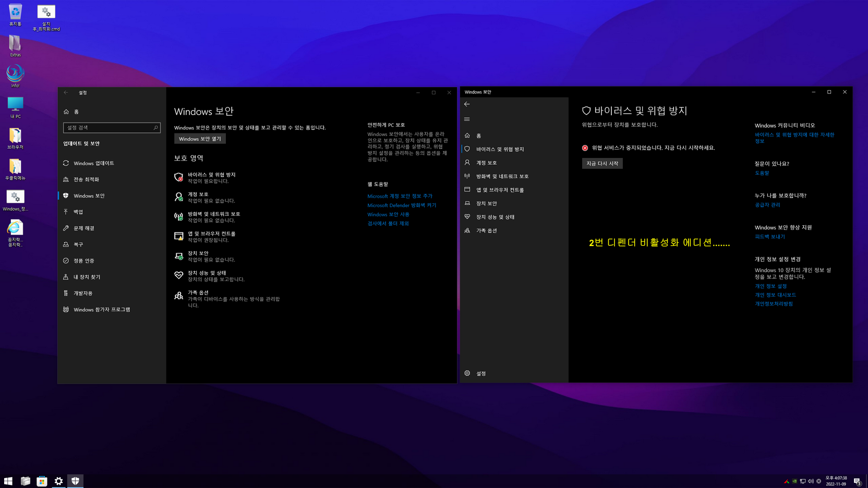Open the 브라우저 desktop folder icon
The image size is (868, 488).
(x=15, y=138)
